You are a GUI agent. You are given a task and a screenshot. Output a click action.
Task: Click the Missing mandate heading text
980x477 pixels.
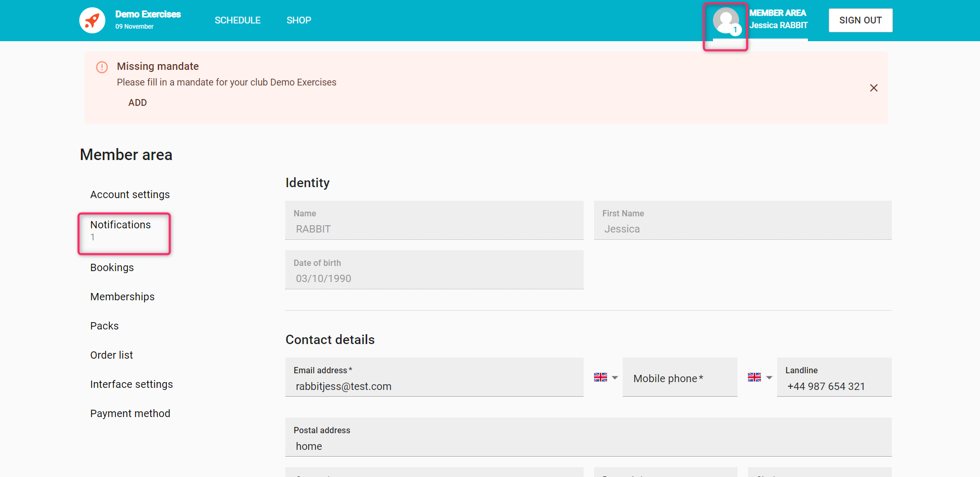pos(158,66)
